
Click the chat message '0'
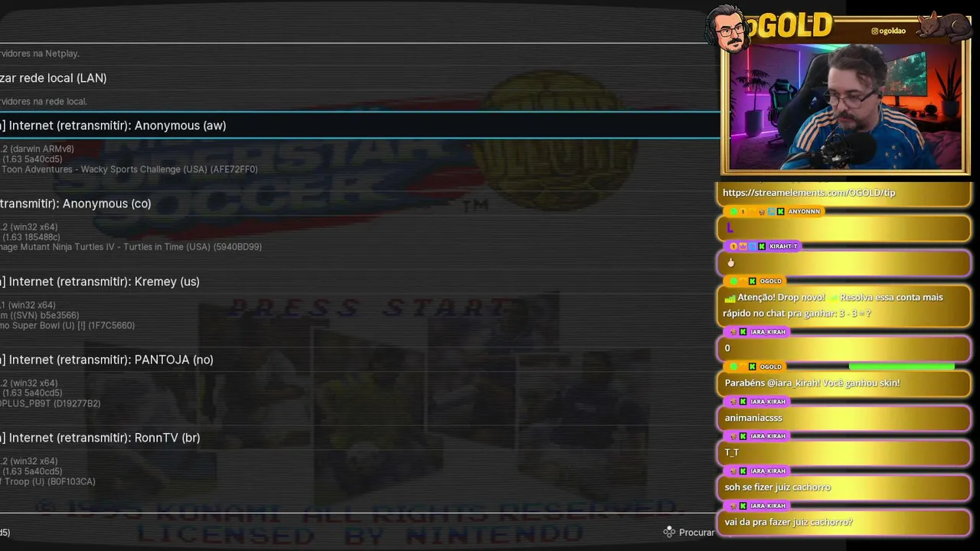[844, 348]
